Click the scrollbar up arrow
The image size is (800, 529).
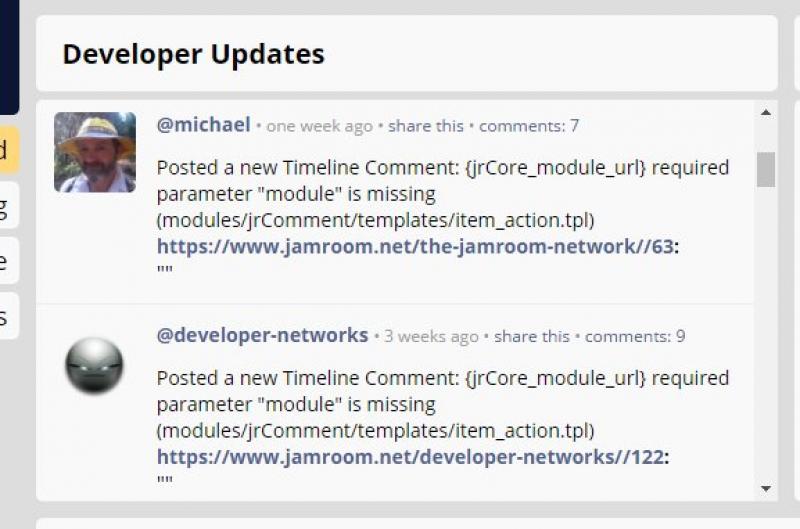coord(766,112)
